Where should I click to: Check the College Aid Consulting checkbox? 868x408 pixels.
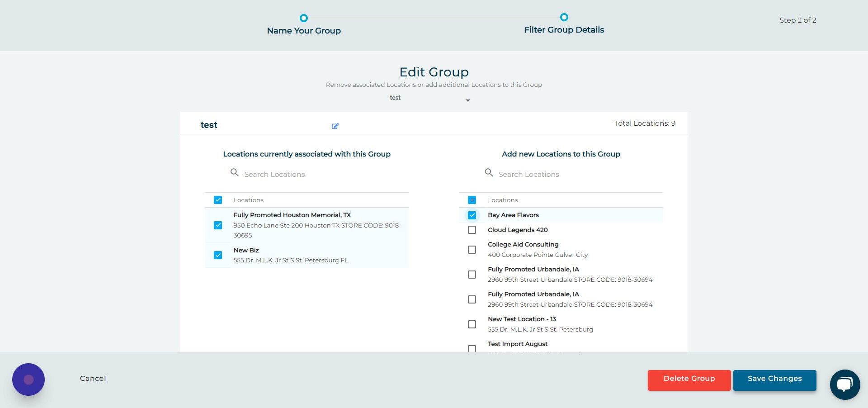click(x=472, y=250)
